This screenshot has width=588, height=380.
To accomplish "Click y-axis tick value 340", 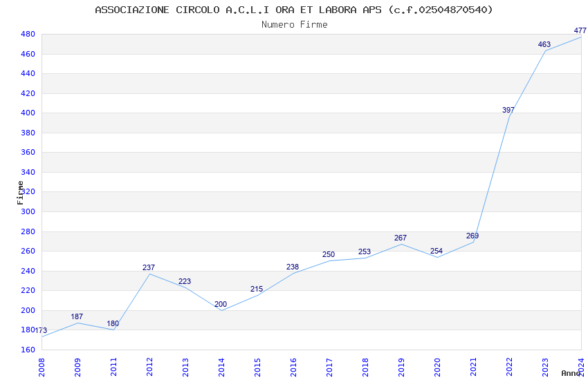I will (x=28, y=172).
